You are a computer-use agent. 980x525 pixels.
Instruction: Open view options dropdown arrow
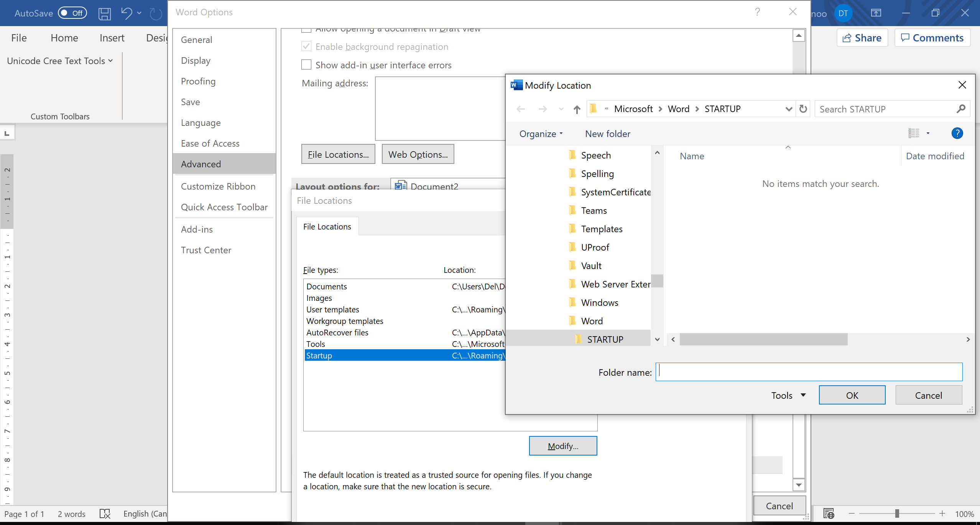tap(928, 133)
